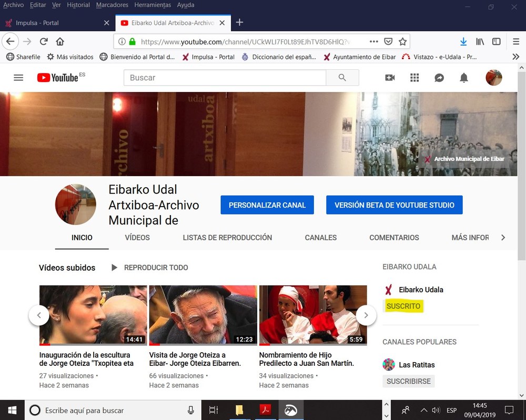Click PERSONALIZAR CANAL button

[267, 205]
